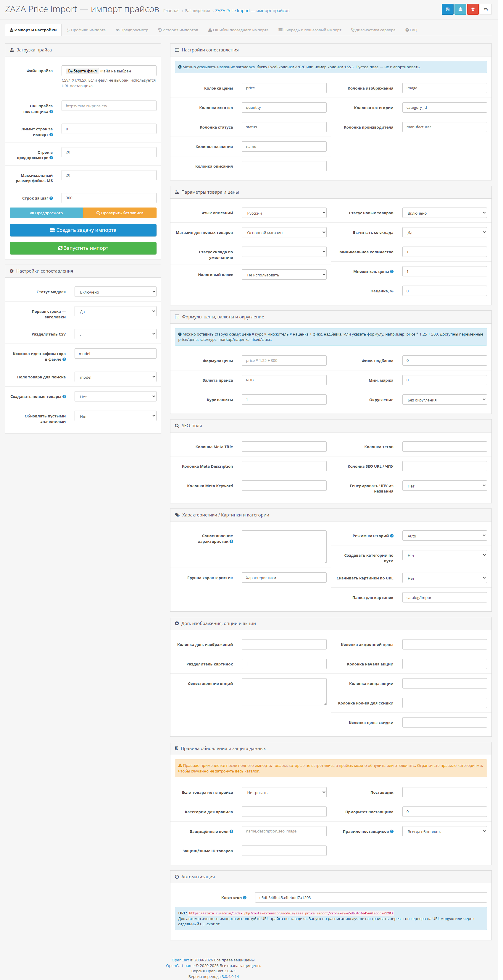
Task: Click help icon next to Множитель цены
Action: pyautogui.click(x=392, y=271)
